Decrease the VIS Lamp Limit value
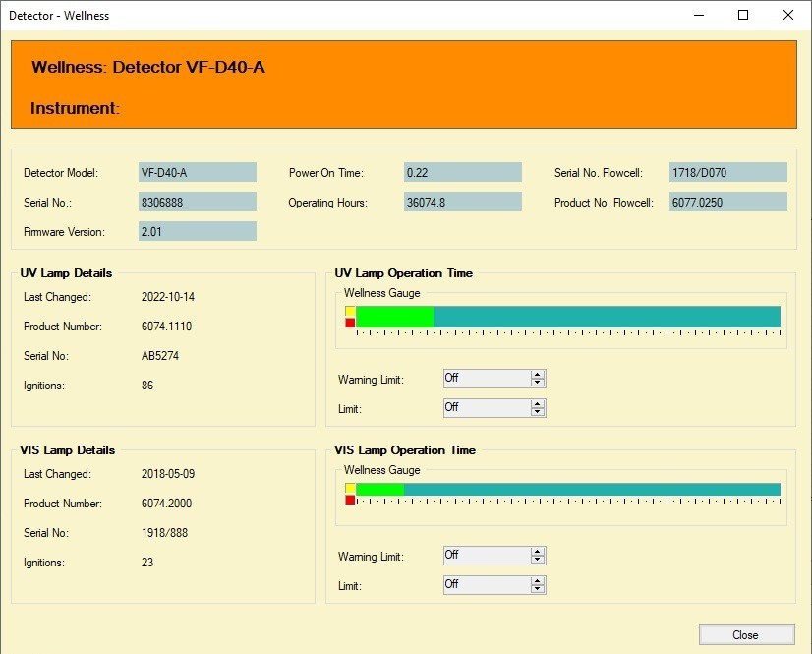This screenshot has height=654, width=812. tap(538, 590)
